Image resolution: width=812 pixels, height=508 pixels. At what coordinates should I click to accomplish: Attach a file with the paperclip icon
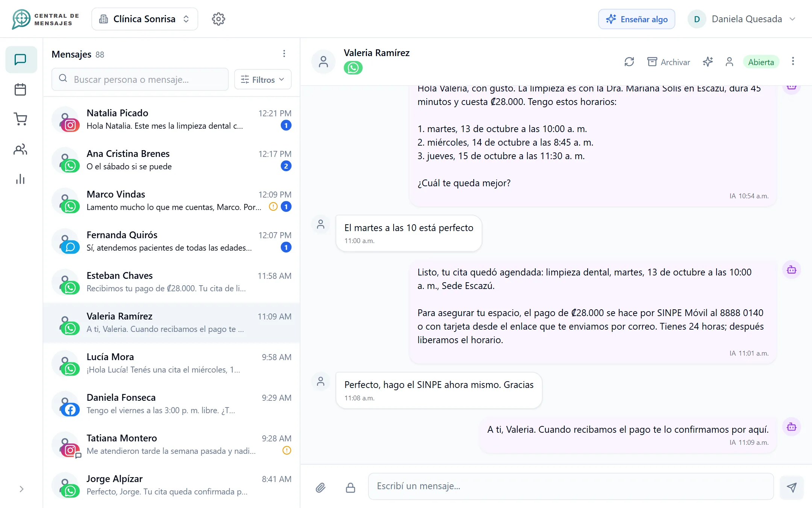[x=320, y=488]
